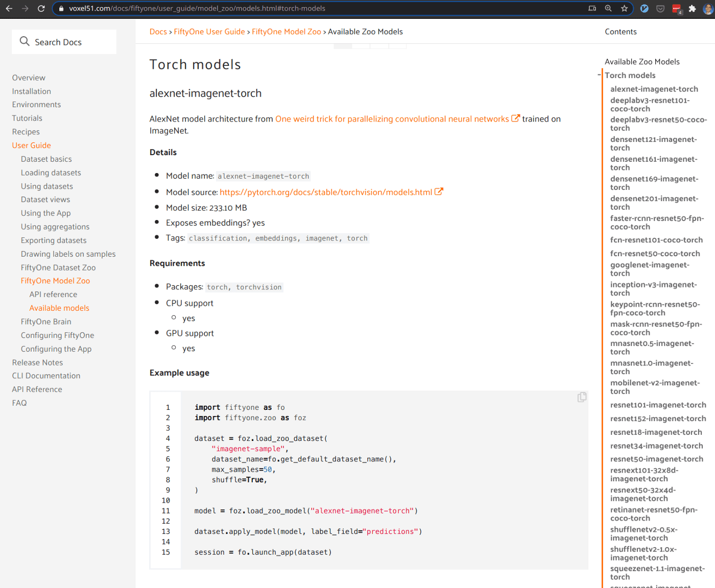Image resolution: width=715 pixels, height=588 pixels.
Task: Click the Search Docs magnifier icon
Action: pos(25,41)
